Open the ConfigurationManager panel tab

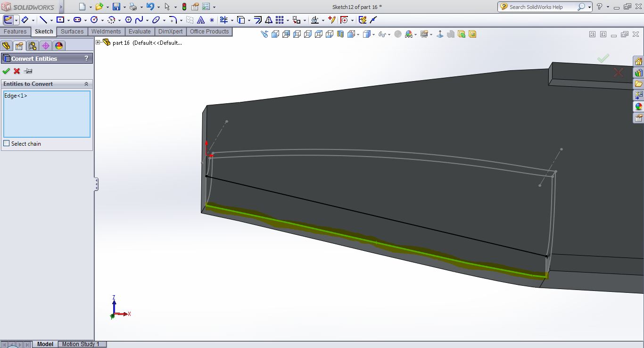(x=32, y=46)
